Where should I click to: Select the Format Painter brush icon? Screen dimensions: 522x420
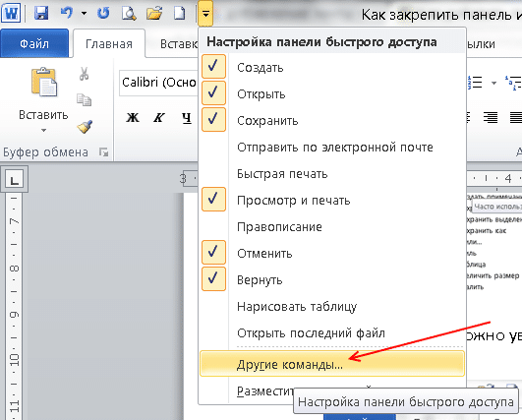[85, 127]
